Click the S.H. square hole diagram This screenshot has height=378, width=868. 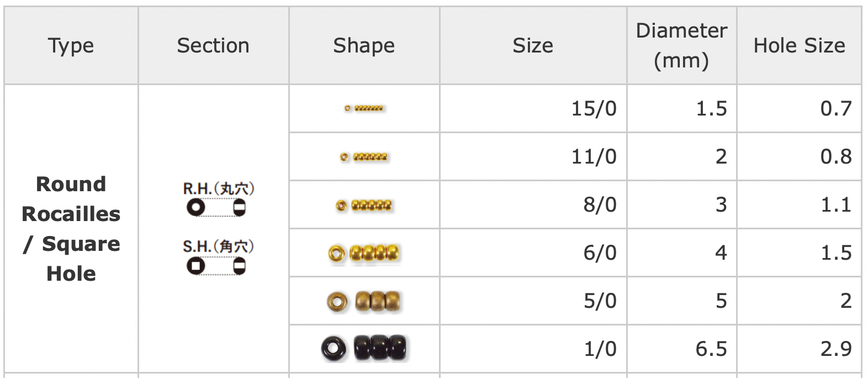[x=218, y=257]
